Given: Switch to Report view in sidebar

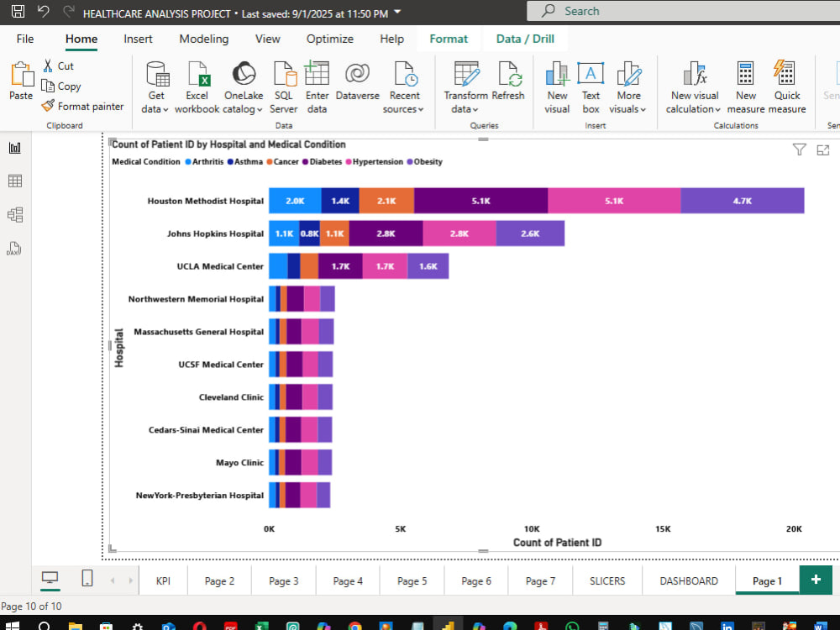Looking at the screenshot, I should 15,148.
